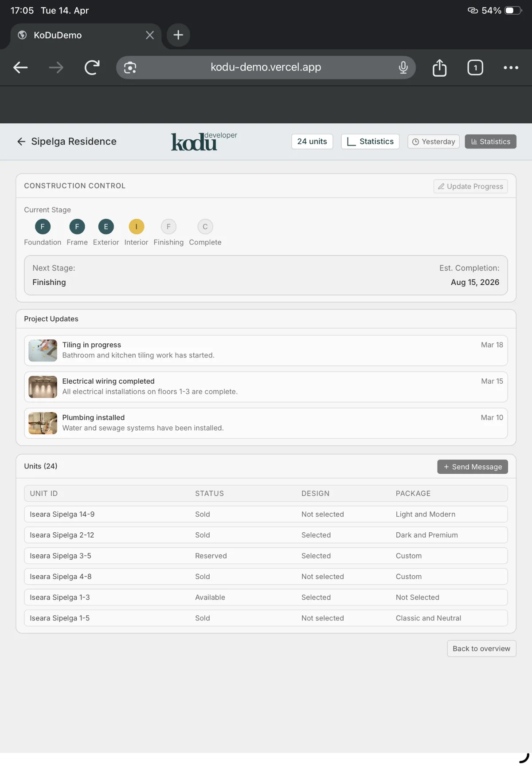Go back using Sipelga Residence arrow
This screenshot has height=766, width=532.
pos(21,141)
